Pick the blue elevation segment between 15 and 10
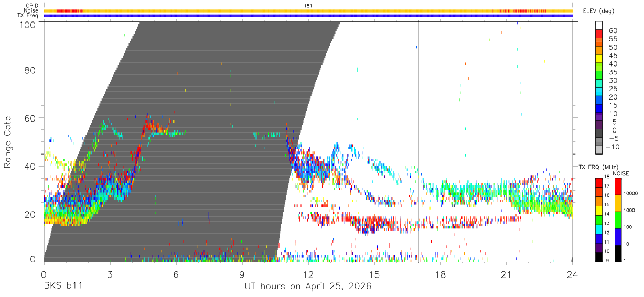 click(x=599, y=108)
